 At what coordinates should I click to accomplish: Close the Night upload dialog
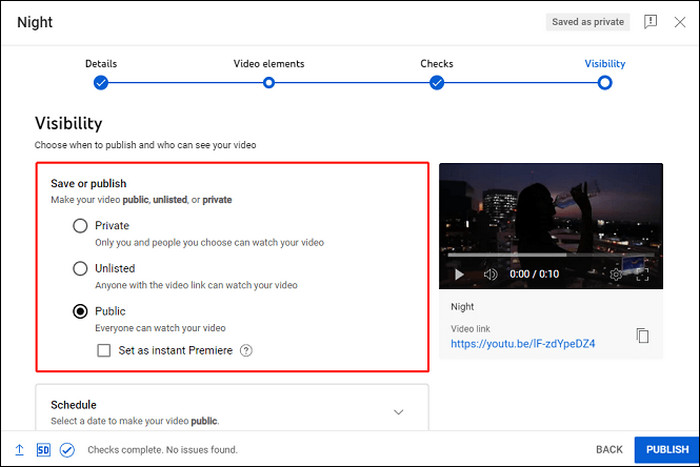coord(679,22)
